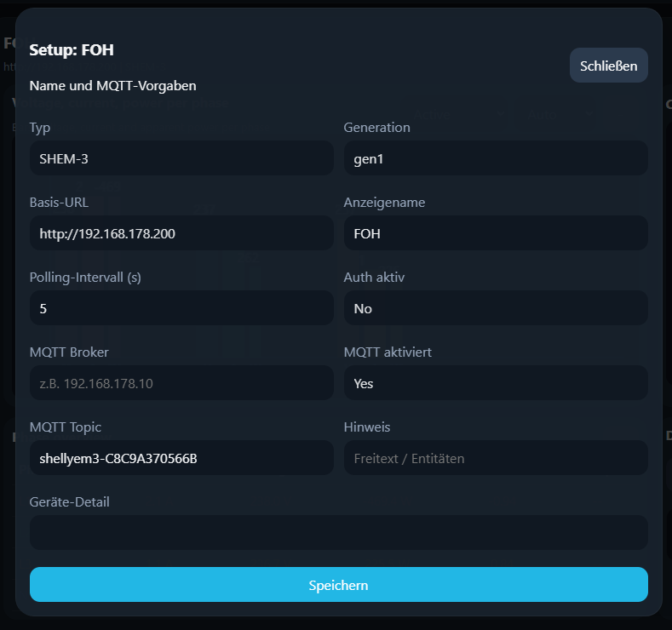Screen dimensions: 672x630
Task: Click the Generation field showing gen1
Action: 495,158
